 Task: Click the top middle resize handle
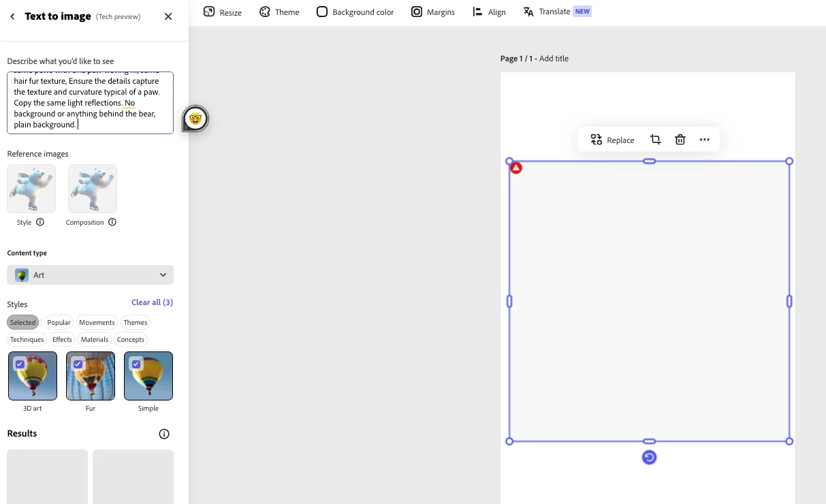click(650, 161)
